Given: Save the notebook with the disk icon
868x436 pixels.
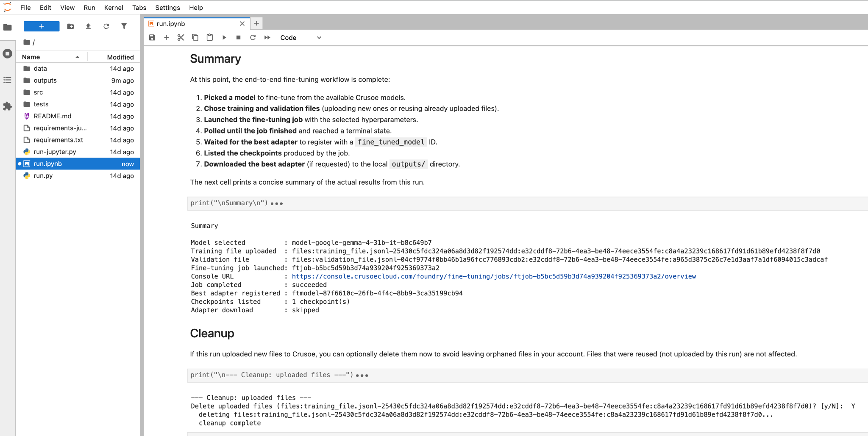Looking at the screenshot, I should pos(152,38).
